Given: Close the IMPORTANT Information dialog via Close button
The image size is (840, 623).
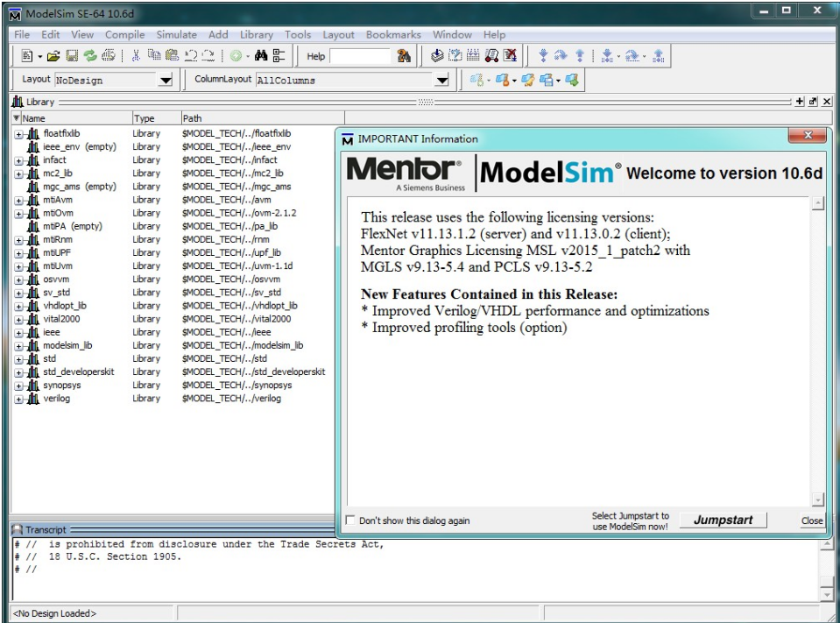Looking at the screenshot, I should (x=811, y=520).
